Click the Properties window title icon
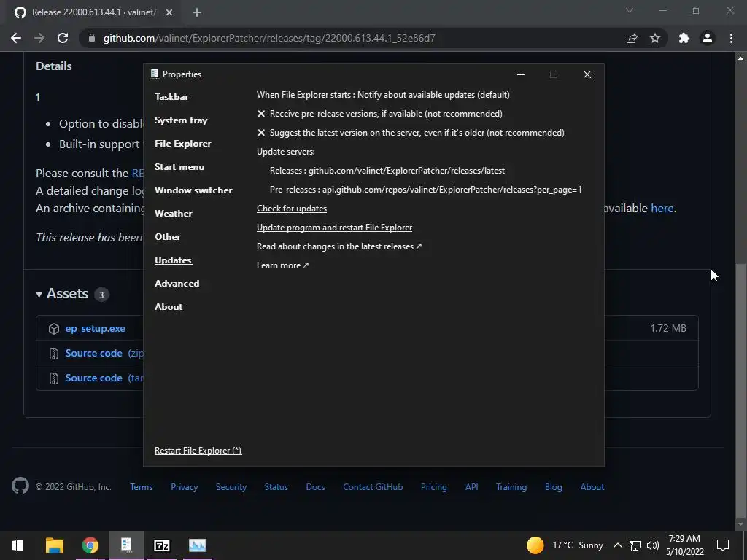 (154, 74)
